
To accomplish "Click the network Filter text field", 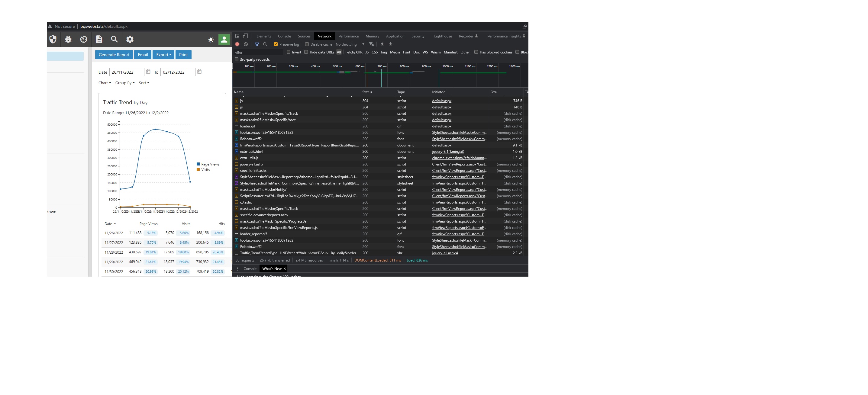I will [x=258, y=52].
